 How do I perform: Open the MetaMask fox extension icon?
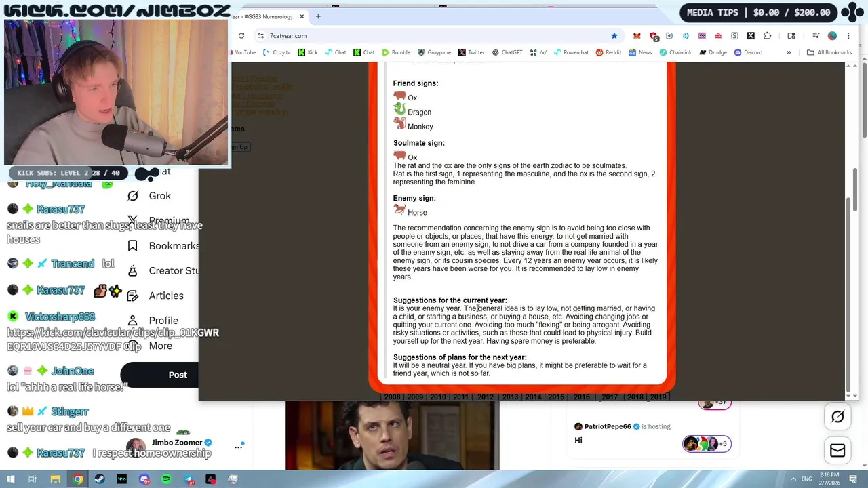point(637,35)
